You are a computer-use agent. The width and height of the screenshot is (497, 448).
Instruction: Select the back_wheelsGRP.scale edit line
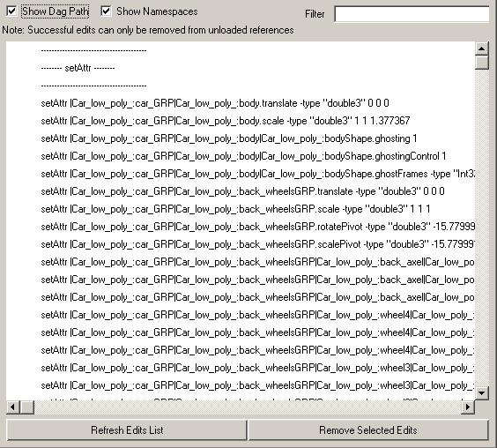pos(235,209)
